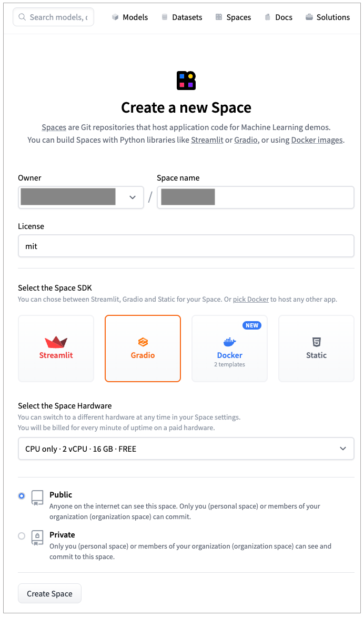Viewport: 364px width, 617px height.
Task: Open the Models menu item
Action: tap(130, 17)
